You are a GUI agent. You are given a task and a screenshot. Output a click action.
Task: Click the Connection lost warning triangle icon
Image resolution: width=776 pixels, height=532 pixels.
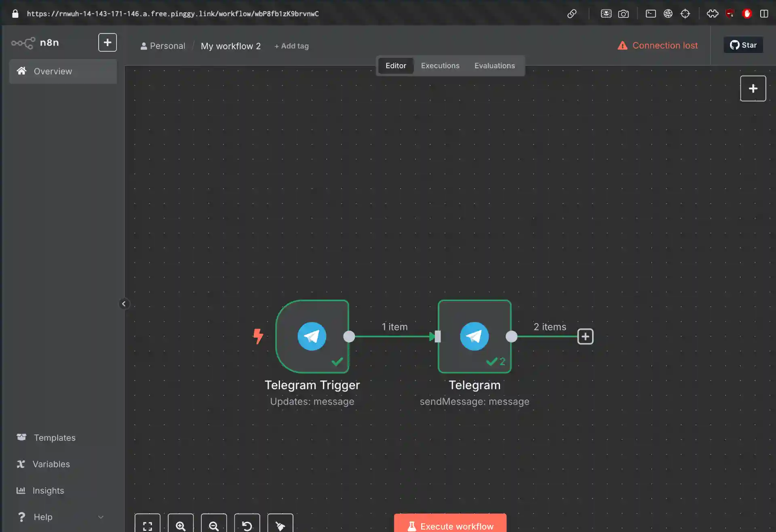(622, 46)
